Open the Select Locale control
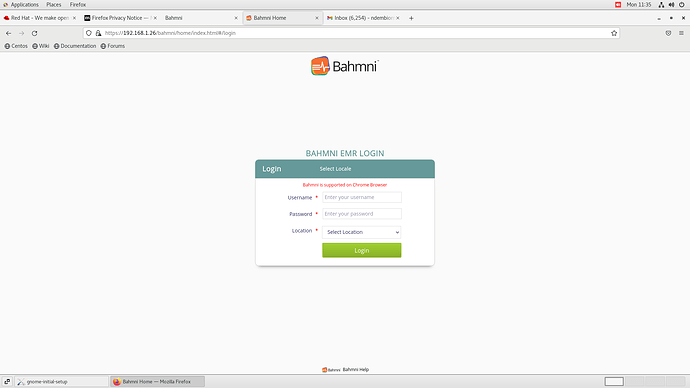The width and height of the screenshot is (690, 388). coord(335,169)
